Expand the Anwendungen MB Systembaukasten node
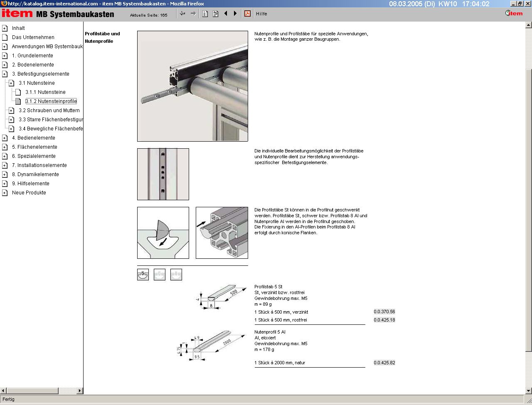The height and width of the screenshot is (405, 532). 5,47
